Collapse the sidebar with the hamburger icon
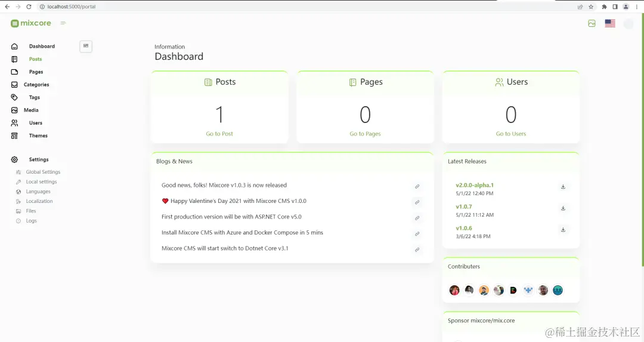This screenshot has width=644, height=342. click(x=63, y=23)
